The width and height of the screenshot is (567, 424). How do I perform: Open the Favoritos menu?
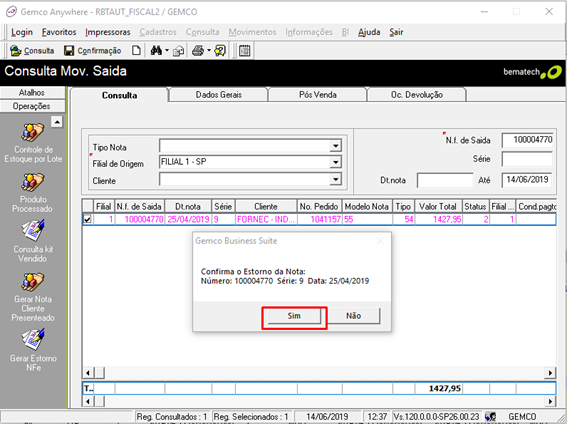pos(59,32)
